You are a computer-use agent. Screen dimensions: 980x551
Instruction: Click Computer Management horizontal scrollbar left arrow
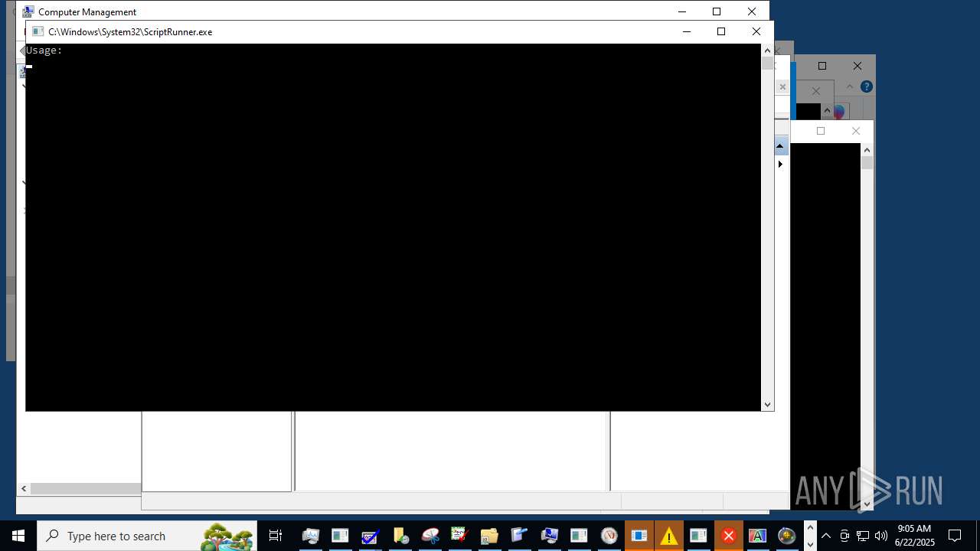pyautogui.click(x=24, y=488)
